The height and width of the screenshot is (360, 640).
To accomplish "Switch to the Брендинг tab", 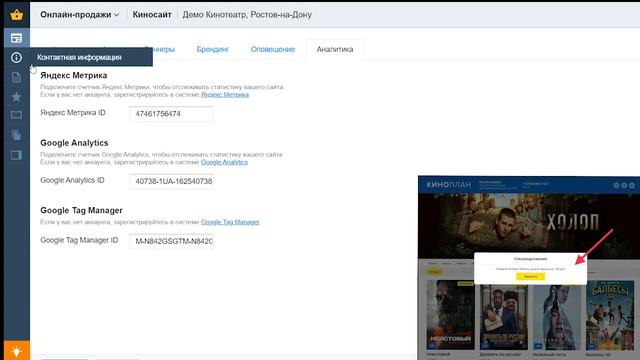I will [212, 49].
